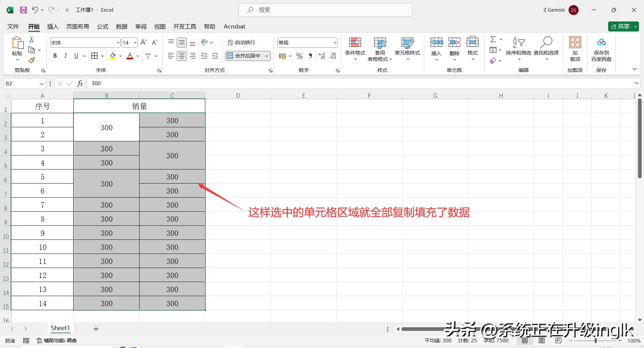
Task: Toggle Italic formatting
Action: 66,56
